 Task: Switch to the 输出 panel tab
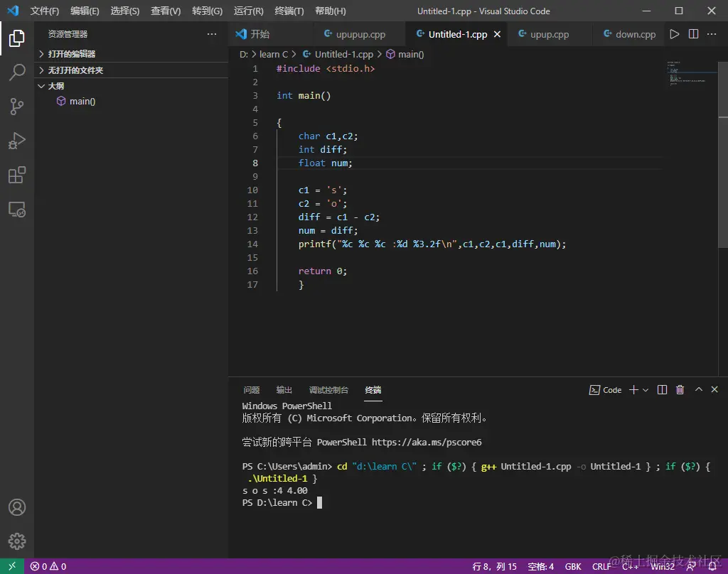point(284,390)
